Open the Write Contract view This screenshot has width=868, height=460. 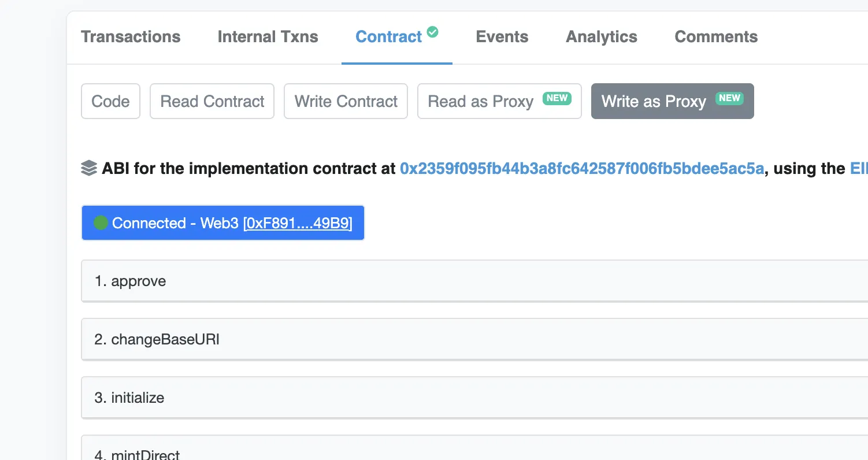346,102
